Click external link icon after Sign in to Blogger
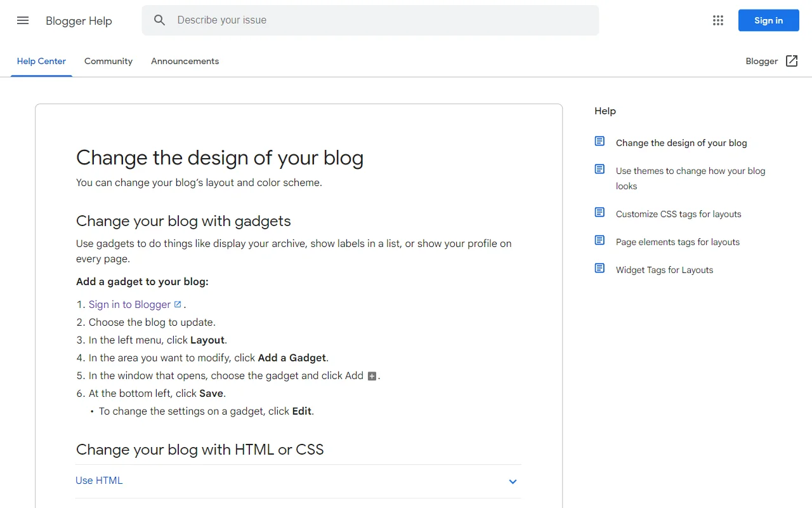Viewport: 812px width, 508px height. point(178,304)
